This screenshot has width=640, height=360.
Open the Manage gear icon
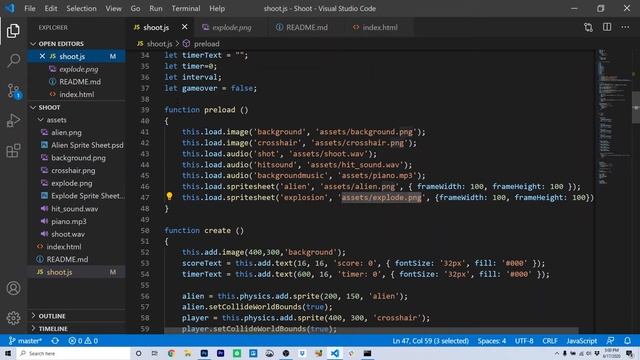pos(13,318)
